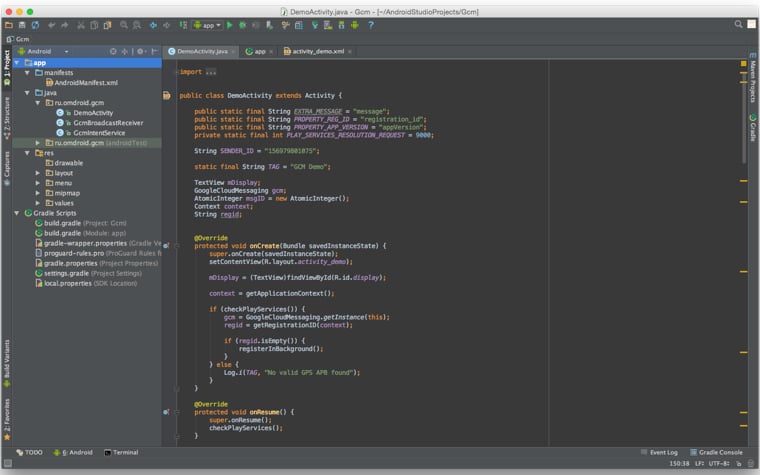Click the Sync Project with Gradle icon
Viewport: 760px width, 475px height.
(x=315, y=25)
